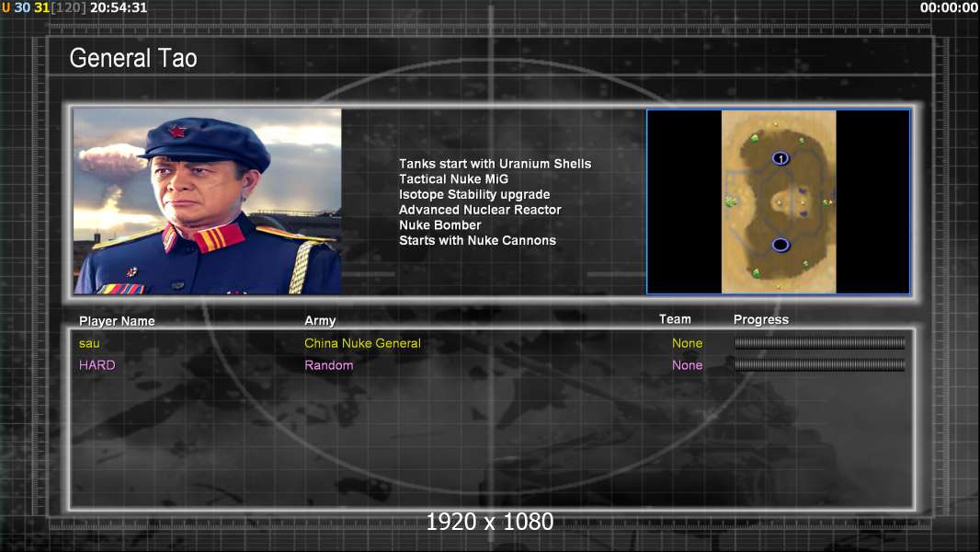980x552 pixels.
Task: Select player name 'sau'
Action: [x=89, y=343]
